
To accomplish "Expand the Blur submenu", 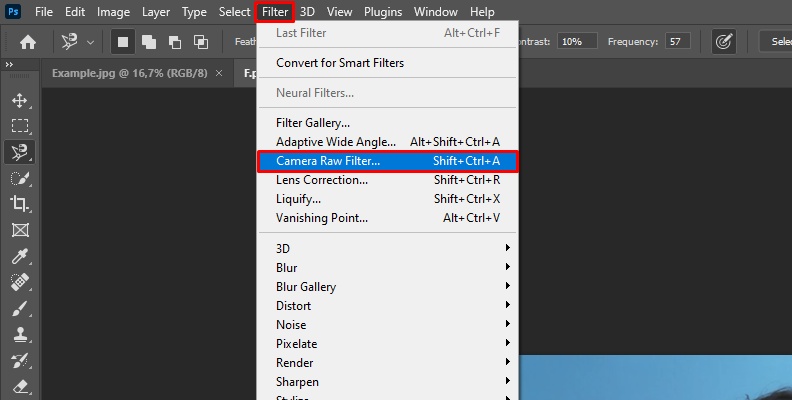I will (x=387, y=268).
